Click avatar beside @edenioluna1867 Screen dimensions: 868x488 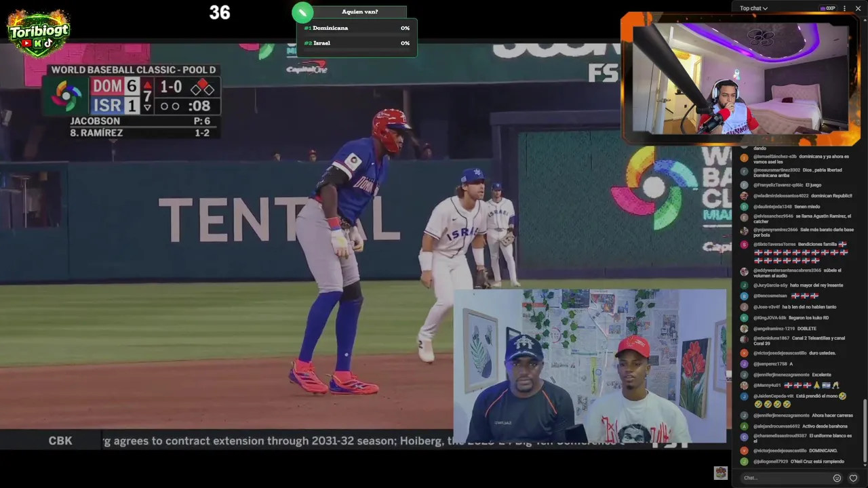744,339
